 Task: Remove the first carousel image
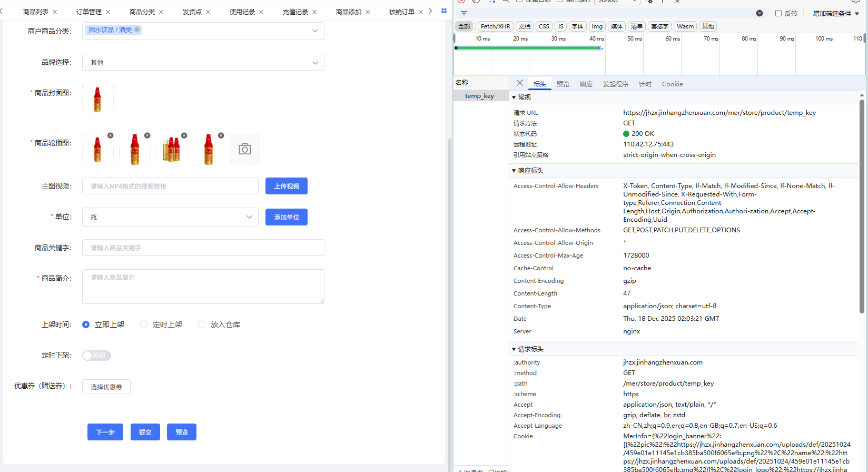tap(111, 135)
